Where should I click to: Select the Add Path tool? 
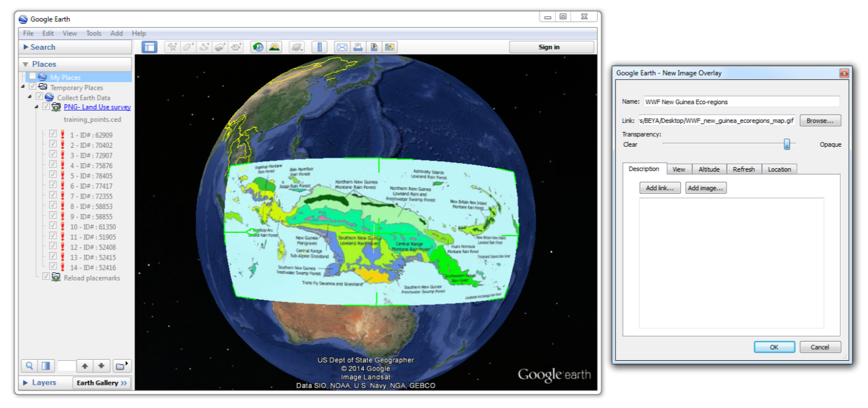pyautogui.click(x=203, y=47)
